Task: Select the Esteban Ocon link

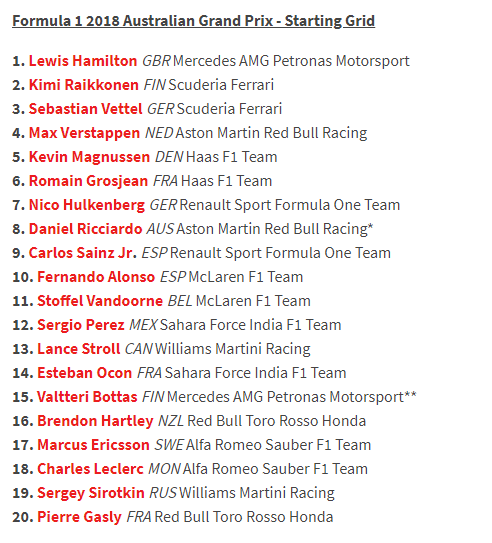Action: click(84, 373)
